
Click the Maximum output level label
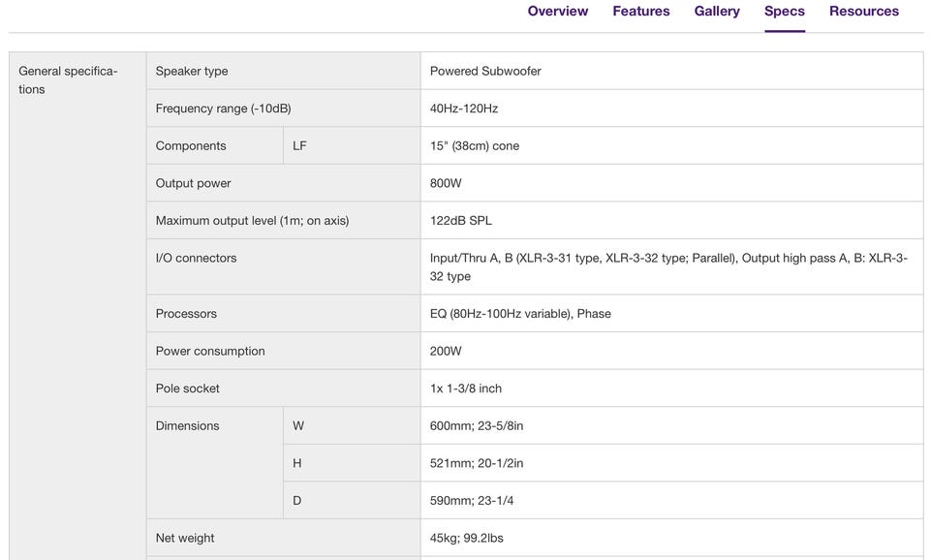coord(252,221)
